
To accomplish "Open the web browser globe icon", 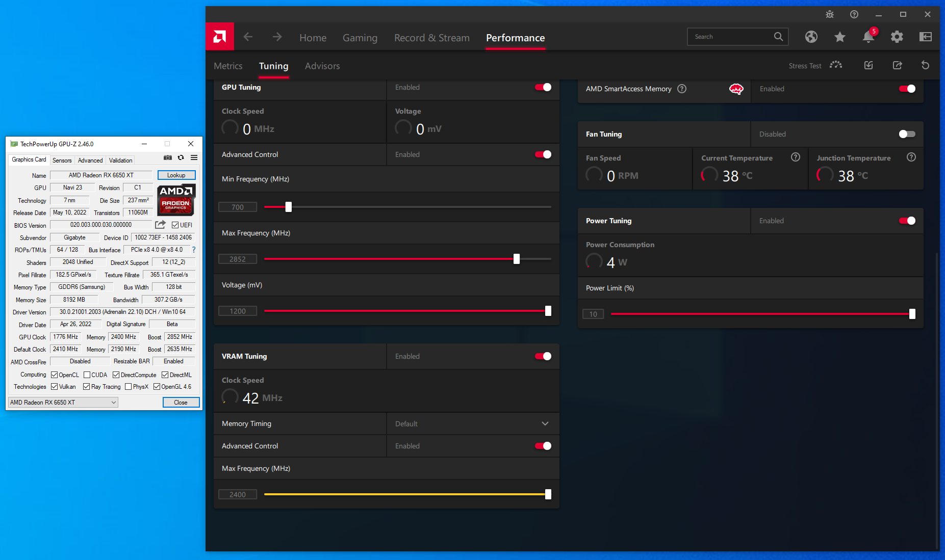I will point(811,37).
